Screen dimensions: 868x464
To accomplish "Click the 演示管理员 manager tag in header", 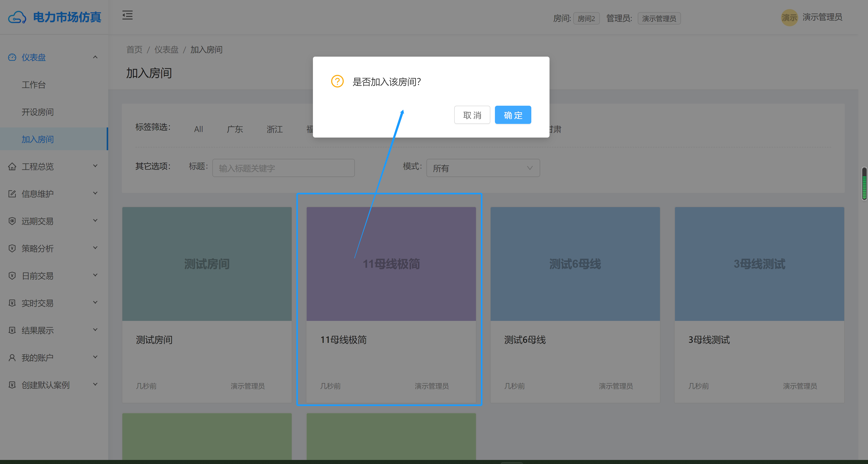I will point(659,18).
